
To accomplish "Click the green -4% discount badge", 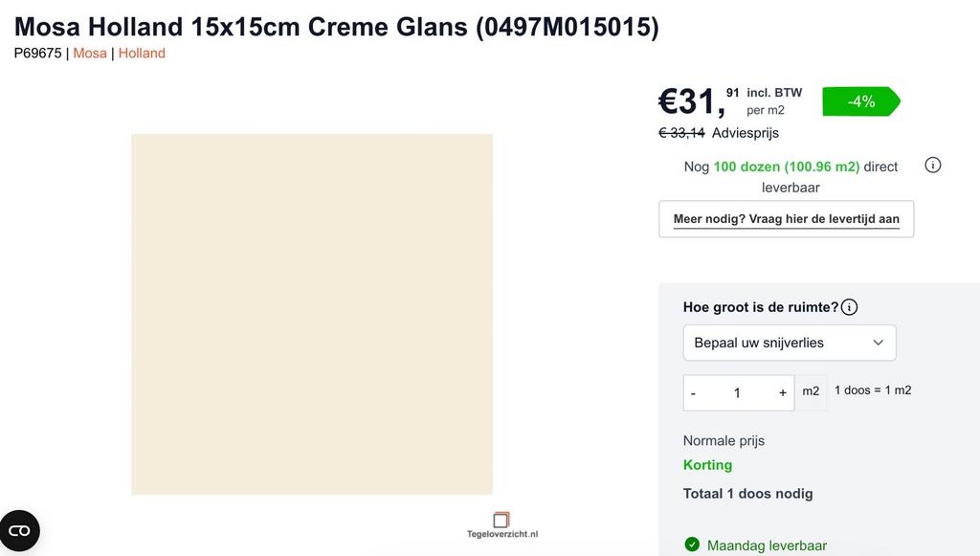I will pyautogui.click(x=860, y=101).
